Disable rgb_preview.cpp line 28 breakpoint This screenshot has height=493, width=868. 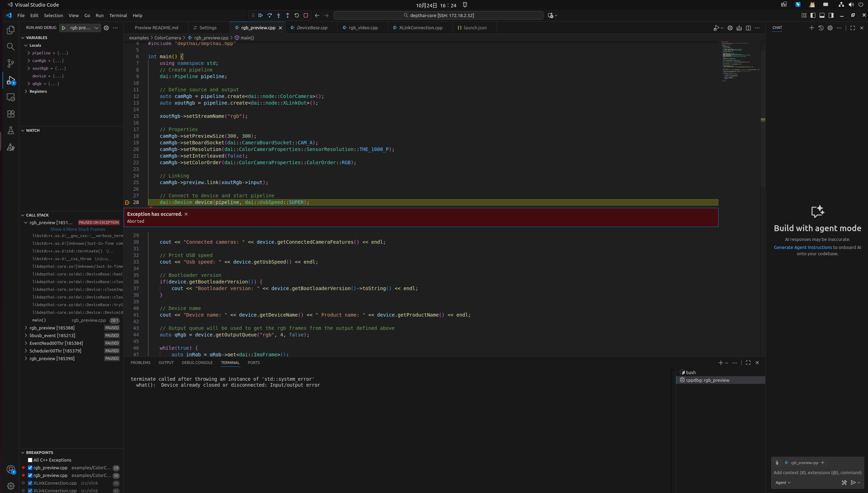click(30, 468)
